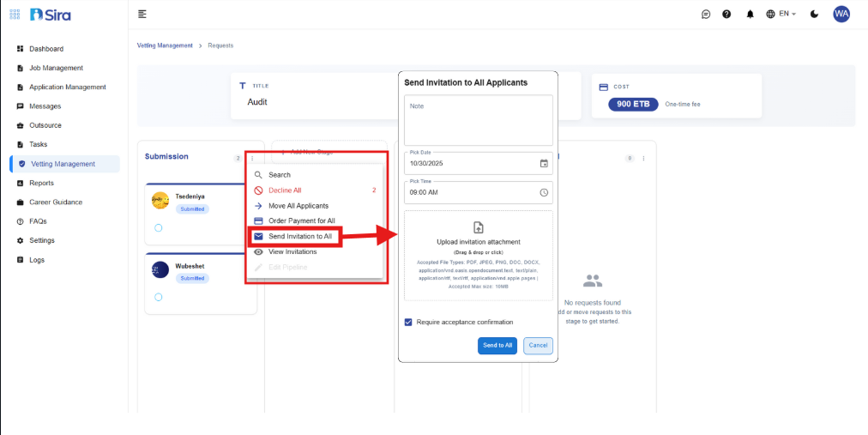
Task: Select the Tsedeniya applicant card circle
Action: [x=159, y=228]
